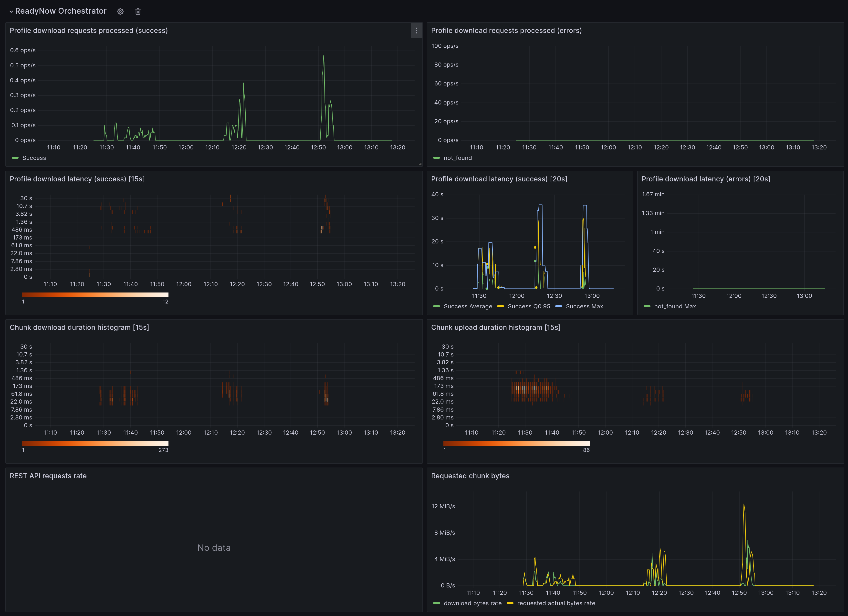Click the latency heatmap color scale from 1 to 12

pyautogui.click(x=95, y=295)
